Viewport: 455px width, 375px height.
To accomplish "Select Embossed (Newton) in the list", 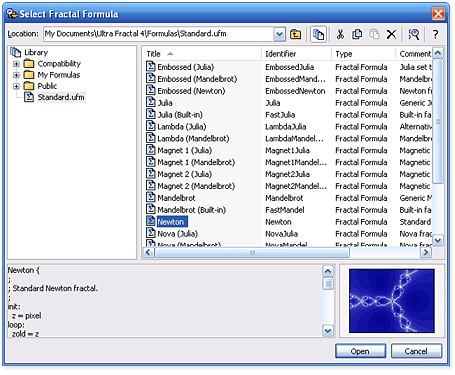I will 191,91.
